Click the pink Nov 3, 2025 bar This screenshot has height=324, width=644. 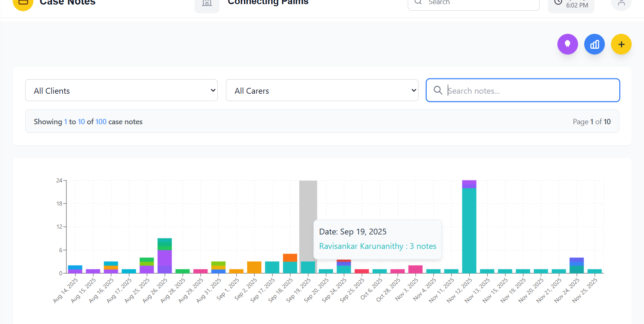(x=415, y=269)
